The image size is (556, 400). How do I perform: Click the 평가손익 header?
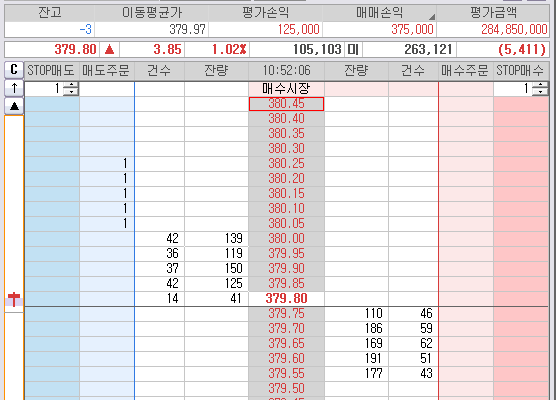coord(265,13)
